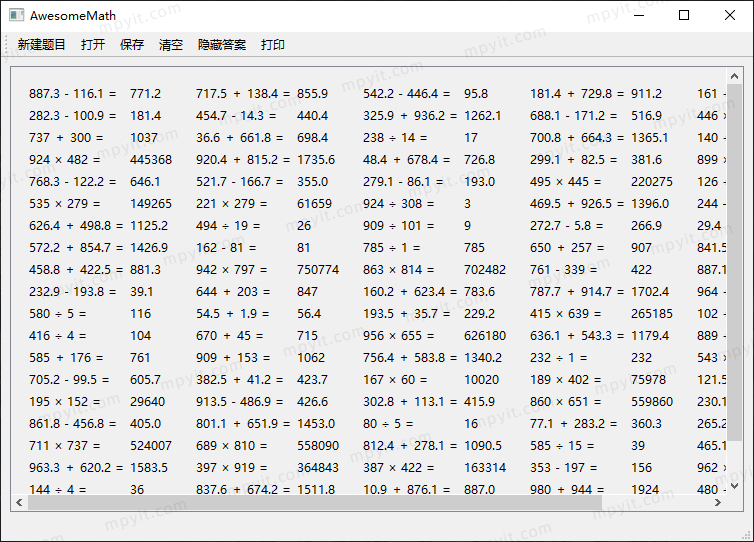Click the problem 585 ÷ 15 =

tap(562, 446)
